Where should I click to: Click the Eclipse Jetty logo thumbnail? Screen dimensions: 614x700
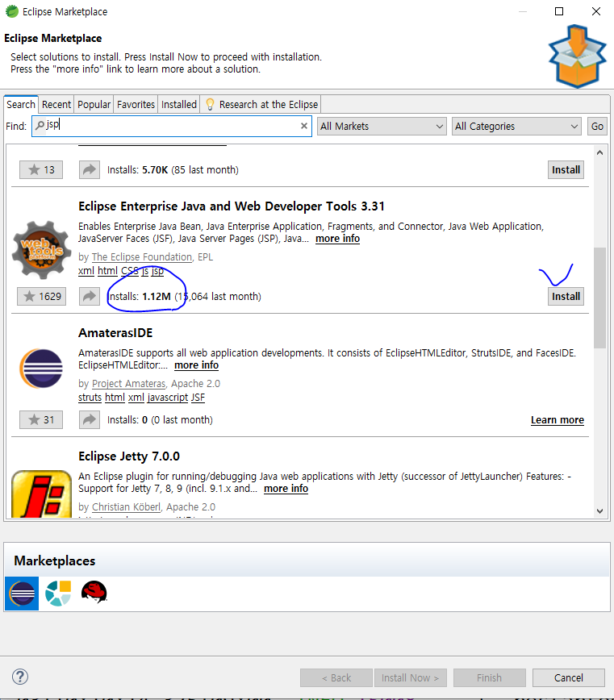[41, 494]
